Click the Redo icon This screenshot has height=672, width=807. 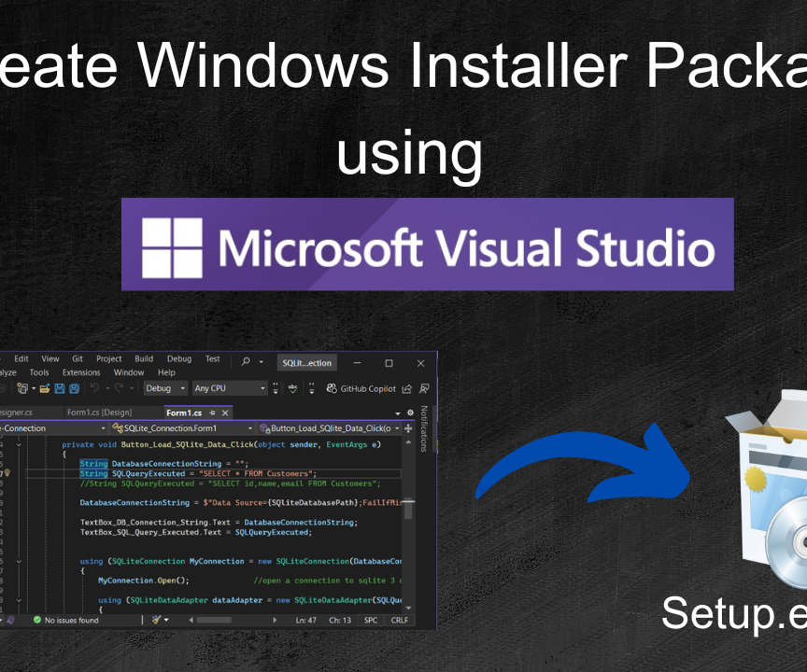[x=119, y=388]
